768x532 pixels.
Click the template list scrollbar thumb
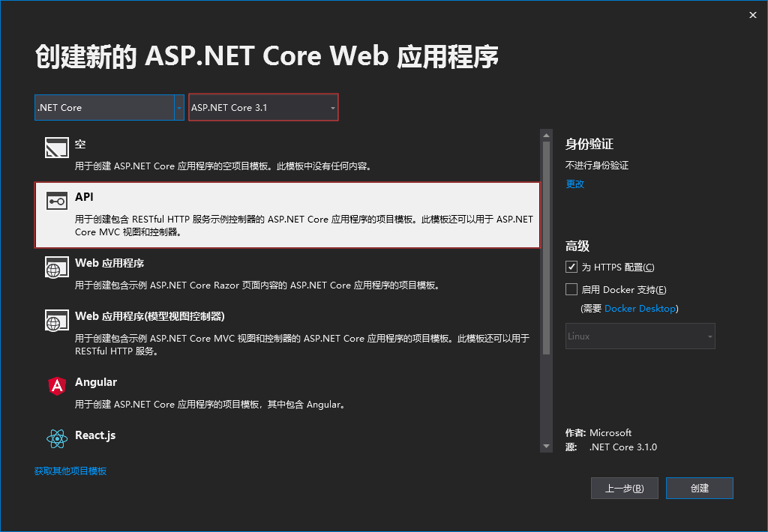tap(546, 248)
